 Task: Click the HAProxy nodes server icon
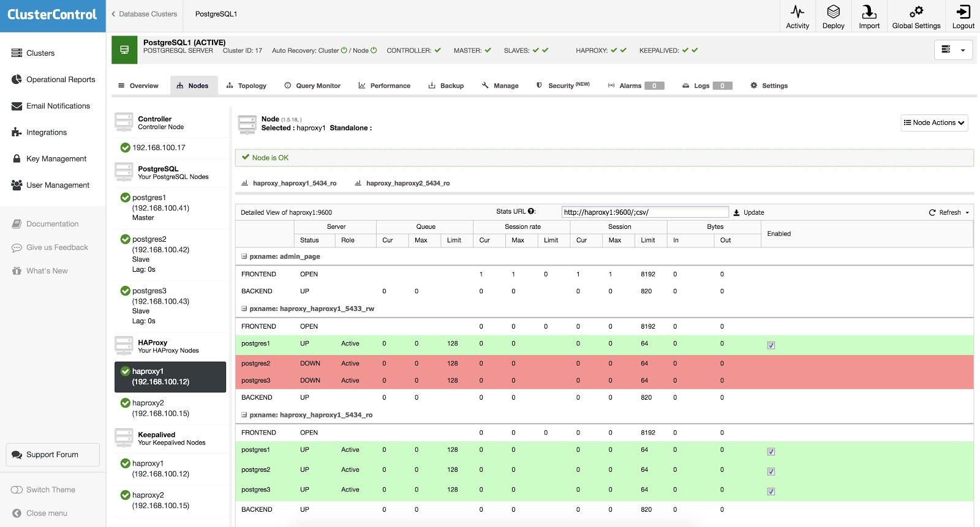click(x=124, y=346)
